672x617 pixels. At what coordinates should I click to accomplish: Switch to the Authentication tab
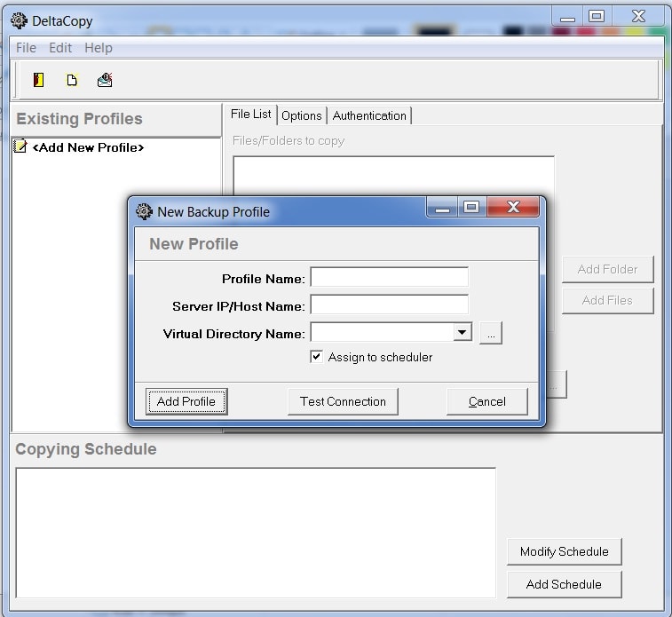pyautogui.click(x=369, y=115)
